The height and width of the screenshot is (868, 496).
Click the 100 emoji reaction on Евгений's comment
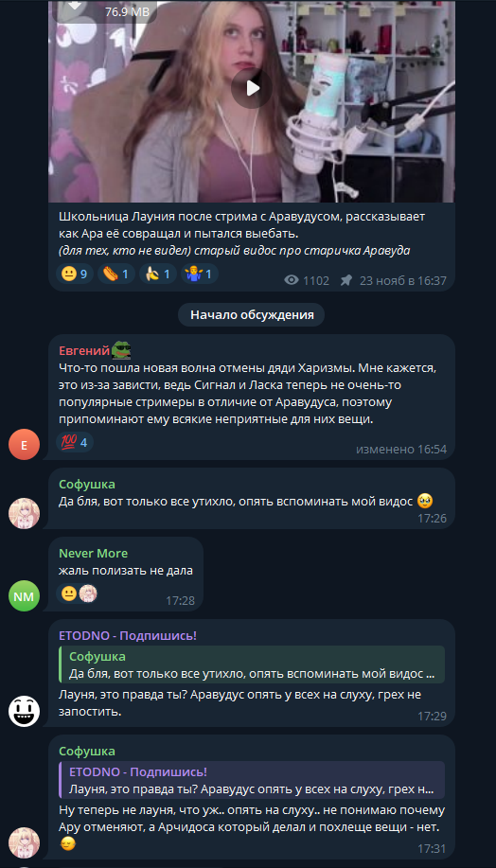75,442
